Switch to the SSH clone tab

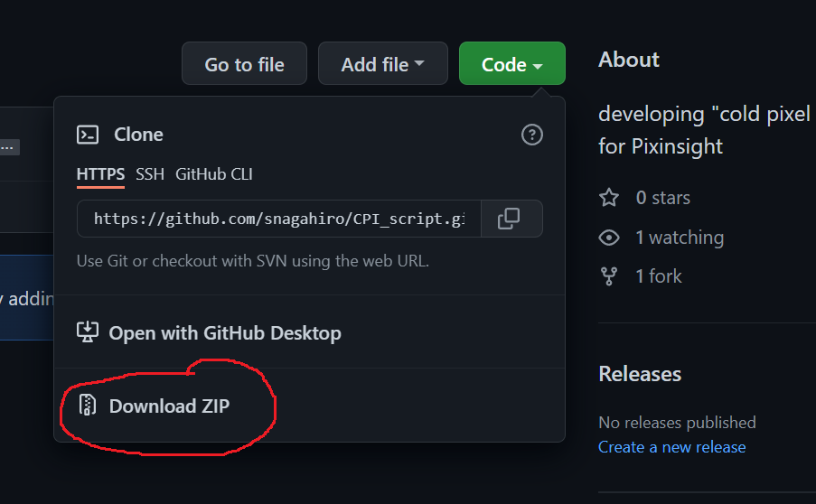(x=150, y=174)
